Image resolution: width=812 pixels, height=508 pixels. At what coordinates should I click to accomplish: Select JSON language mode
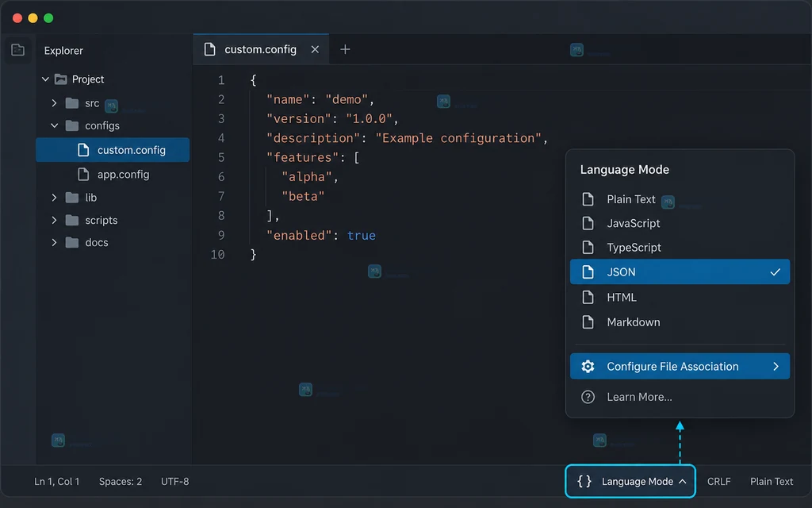coord(680,271)
